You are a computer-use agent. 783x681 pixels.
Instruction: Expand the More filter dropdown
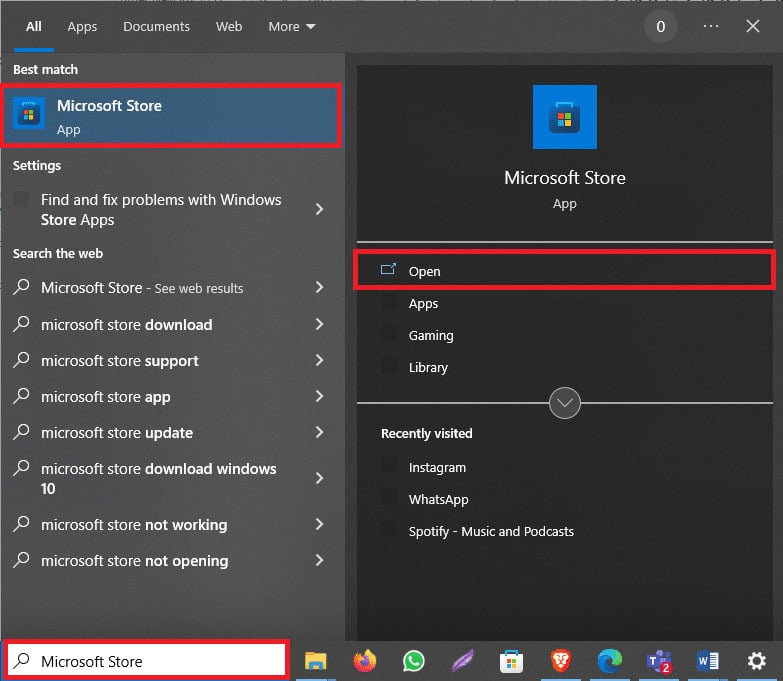[x=292, y=26]
